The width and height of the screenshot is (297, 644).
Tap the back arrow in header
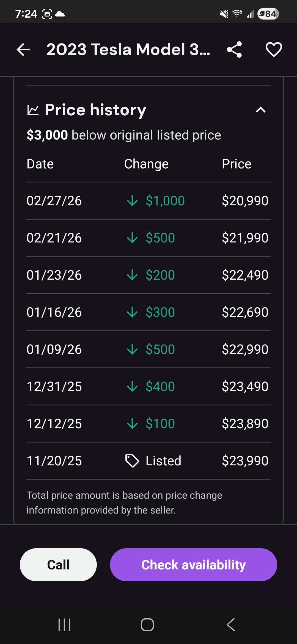tap(23, 50)
